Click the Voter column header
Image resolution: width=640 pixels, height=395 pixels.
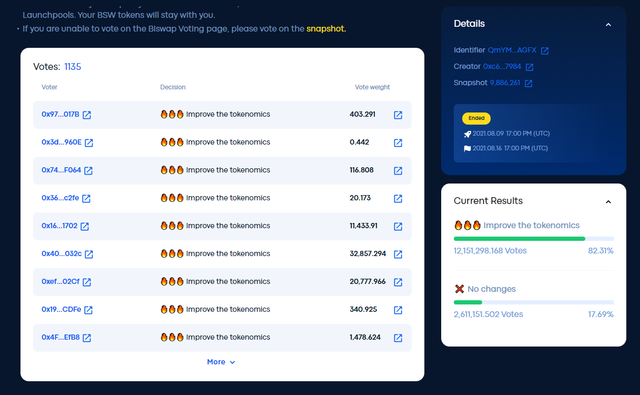coord(49,87)
